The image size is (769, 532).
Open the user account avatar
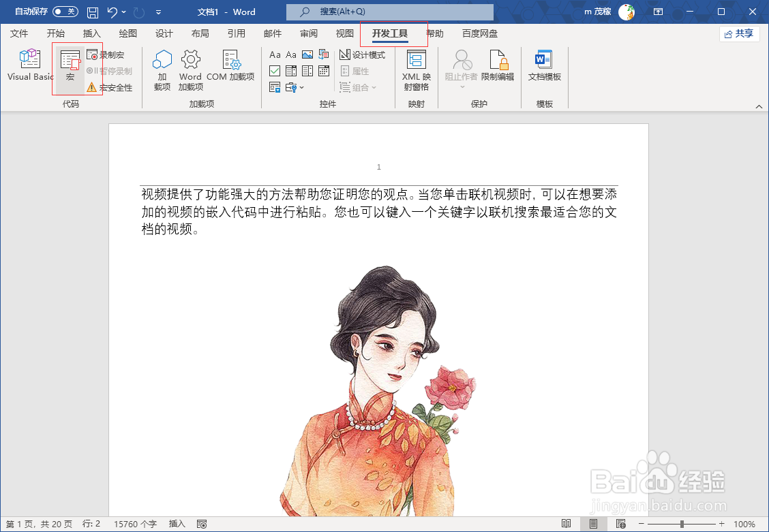[627, 12]
